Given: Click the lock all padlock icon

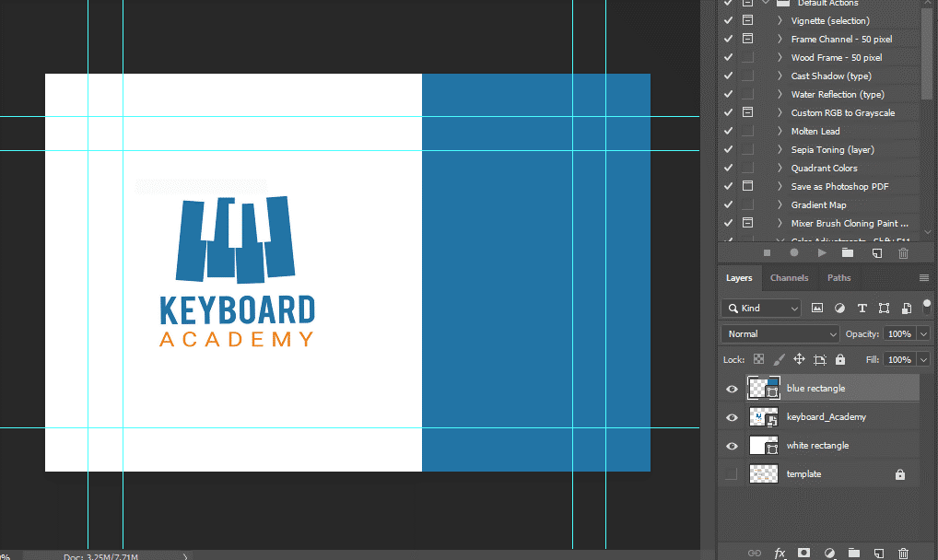Looking at the screenshot, I should [x=841, y=359].
